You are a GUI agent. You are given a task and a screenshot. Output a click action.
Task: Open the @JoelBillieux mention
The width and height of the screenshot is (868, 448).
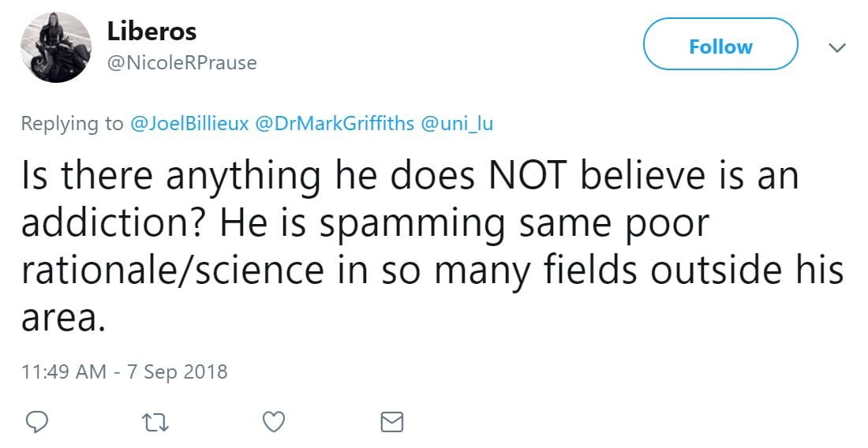186,124
